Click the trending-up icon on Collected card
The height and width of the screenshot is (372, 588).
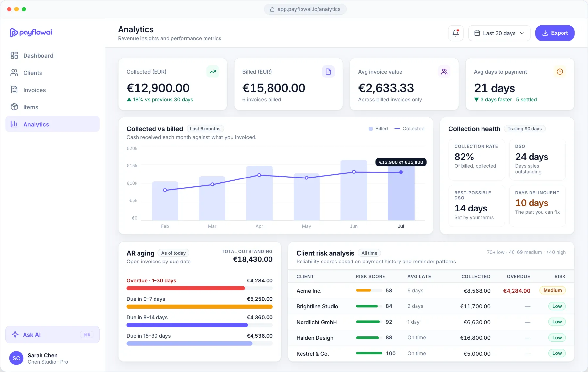[x=213, y=72]
